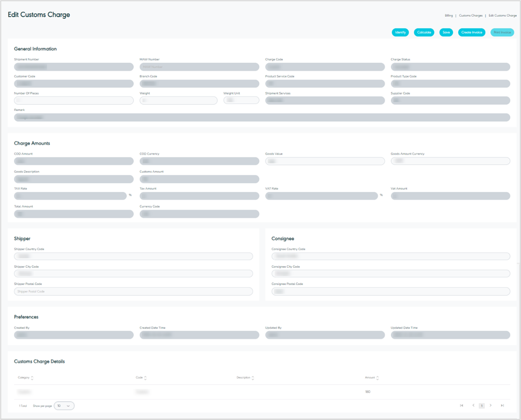The height and width of the screenshot is (420, 521).
Task: Go to the first page of Customs Charge Details
Action: [x=462, y=405]
